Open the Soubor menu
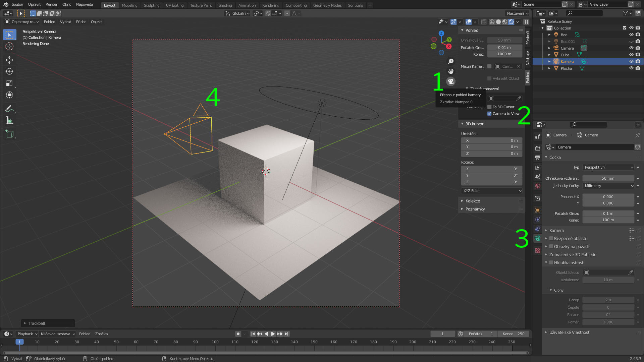The image size is (644, 362). [17, 4]
